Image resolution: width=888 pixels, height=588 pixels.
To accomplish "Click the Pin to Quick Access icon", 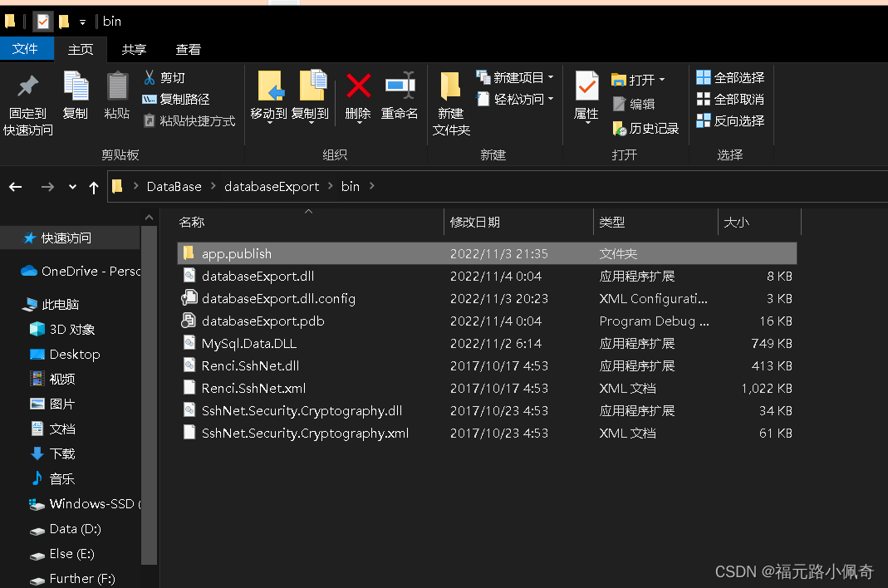I will coord(27,86).
